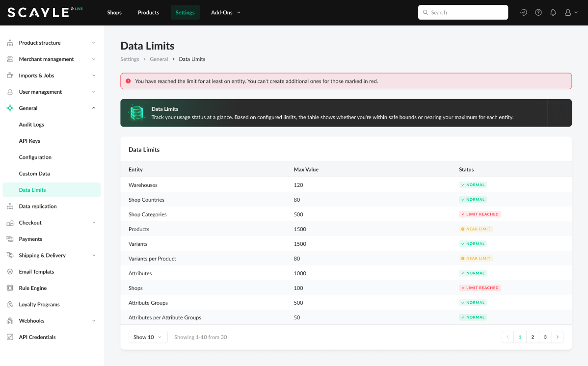
Task: Switch to the Products top menu
Action: click(148, 13)
